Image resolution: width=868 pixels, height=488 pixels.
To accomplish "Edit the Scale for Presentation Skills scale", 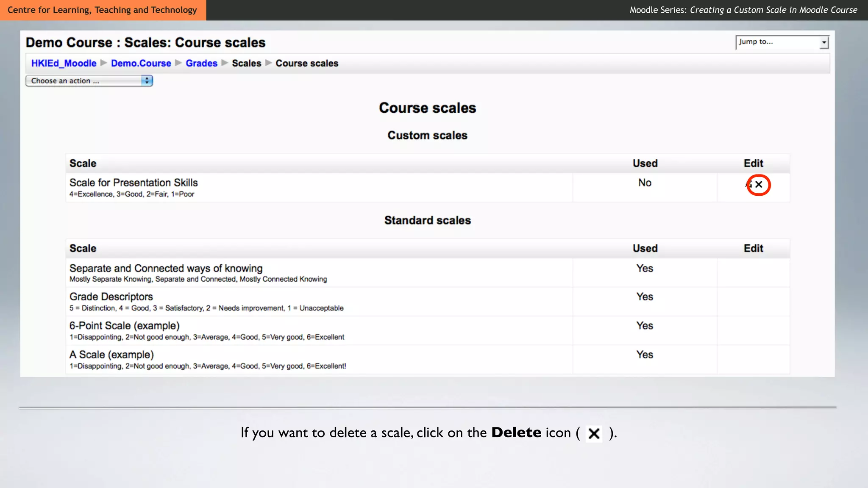I will click(x=748, y=184).
